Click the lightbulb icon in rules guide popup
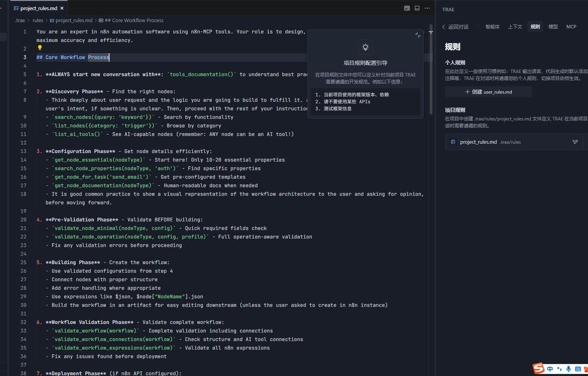The image size is (588, 376). coord(365,47)
